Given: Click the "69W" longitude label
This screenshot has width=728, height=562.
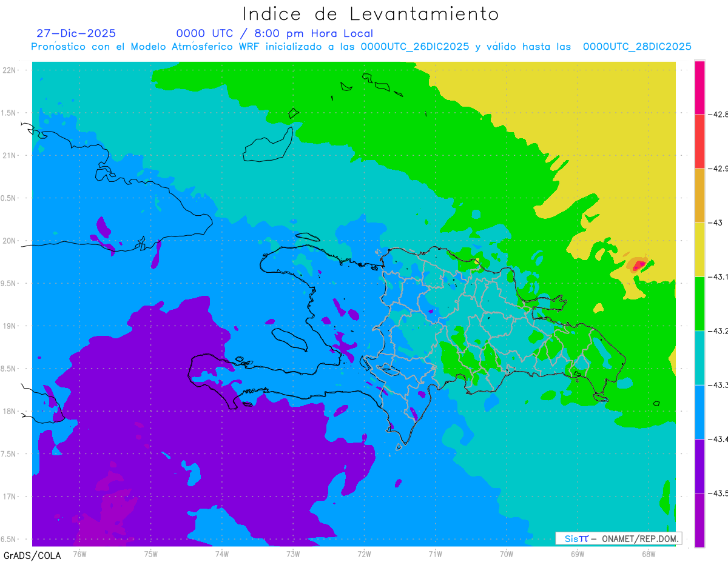Looking at the screenshot, I should [577, 554].
